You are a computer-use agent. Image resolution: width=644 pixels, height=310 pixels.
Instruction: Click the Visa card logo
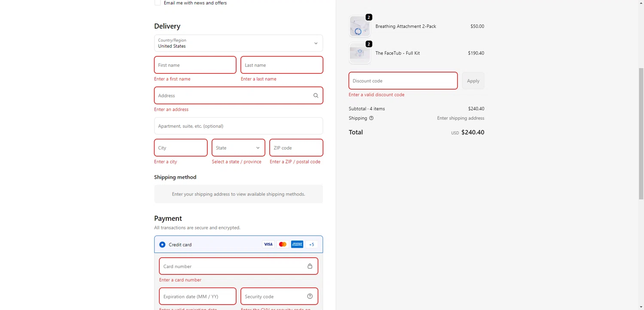click(268, 244)
